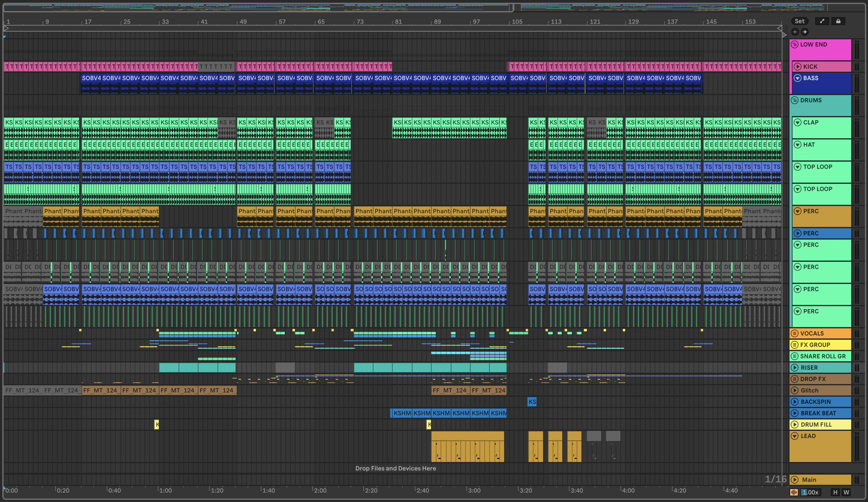
Task: Jump to the next locator arrow
Action: (805, 32)
